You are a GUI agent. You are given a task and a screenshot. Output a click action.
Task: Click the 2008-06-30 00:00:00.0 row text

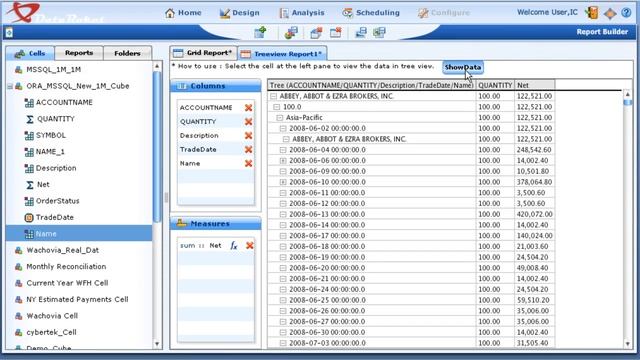point(327,332)
